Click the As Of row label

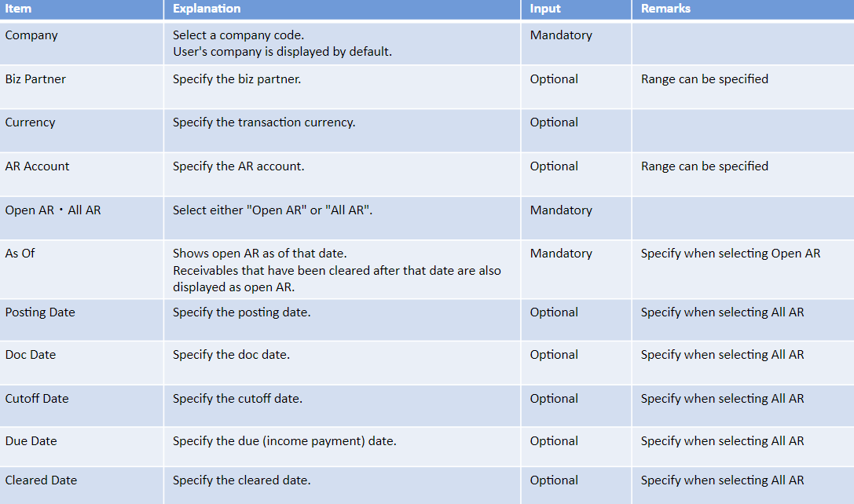click(x=20, y=254)
